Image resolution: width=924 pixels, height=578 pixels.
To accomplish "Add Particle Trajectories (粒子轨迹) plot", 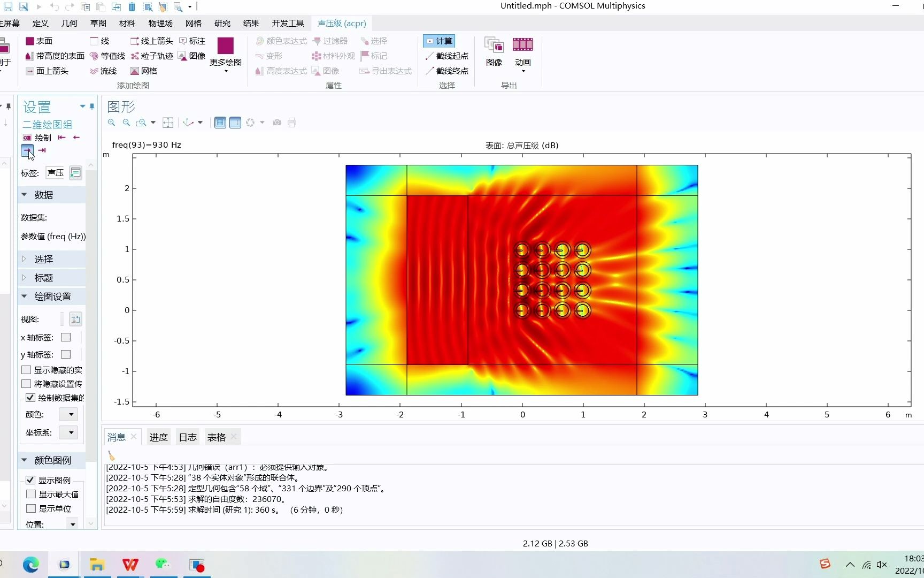I will click(x=152, y=56).
